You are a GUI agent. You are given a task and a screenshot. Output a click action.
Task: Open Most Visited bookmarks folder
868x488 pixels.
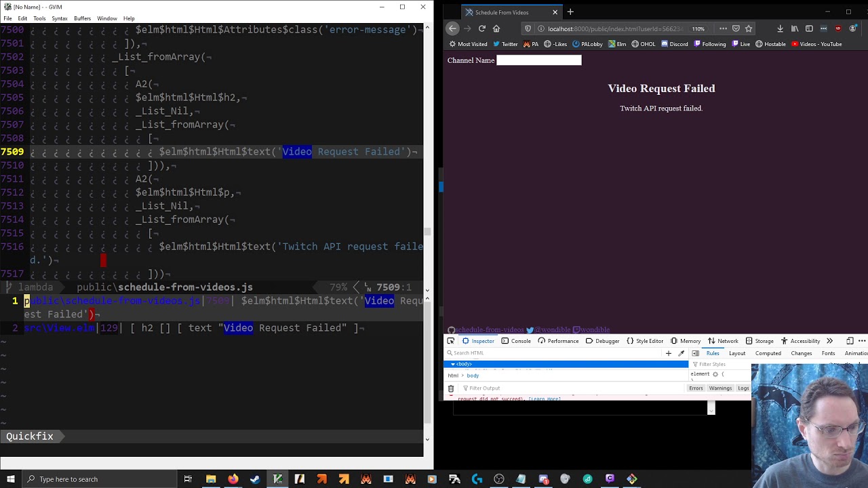click(x=468, y=44)
